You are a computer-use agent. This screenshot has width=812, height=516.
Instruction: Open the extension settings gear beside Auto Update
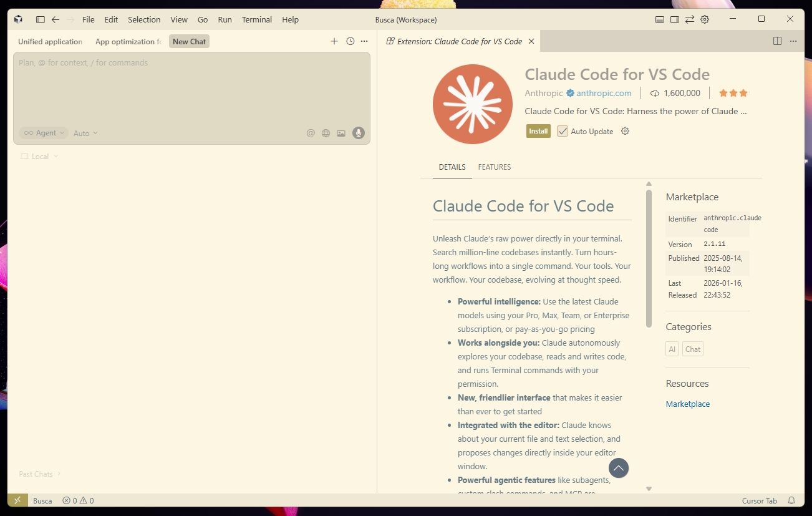[625, 131]
